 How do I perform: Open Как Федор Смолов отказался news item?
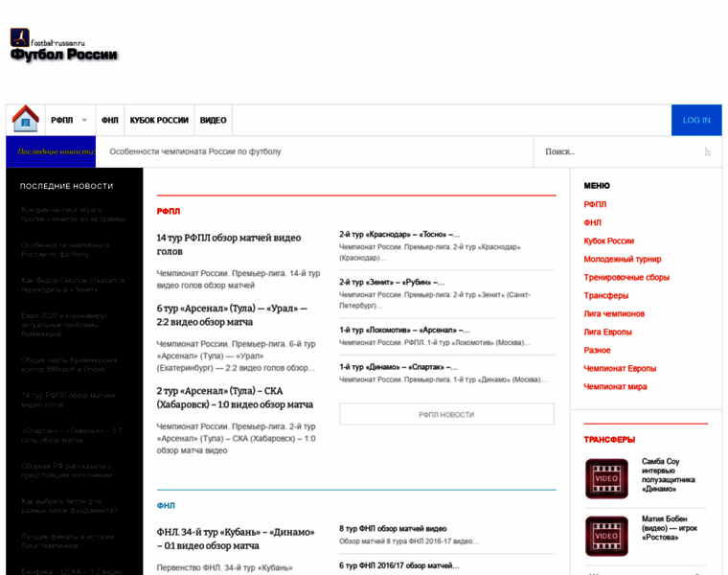point(73,285)
